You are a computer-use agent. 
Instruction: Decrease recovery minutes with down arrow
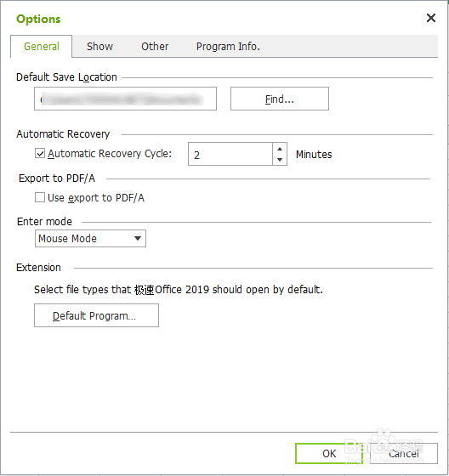point(280,160)
